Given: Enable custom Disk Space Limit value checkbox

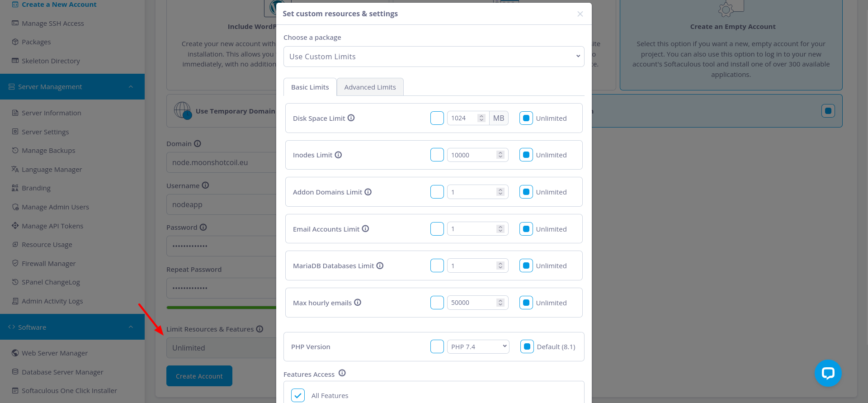Looking at the screenshot, I should [x=437, y=118].
